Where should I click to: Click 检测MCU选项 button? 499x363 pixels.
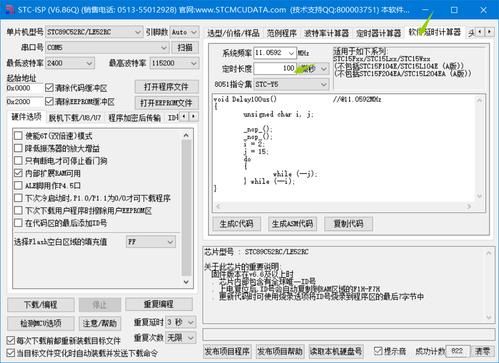point(41,323)
